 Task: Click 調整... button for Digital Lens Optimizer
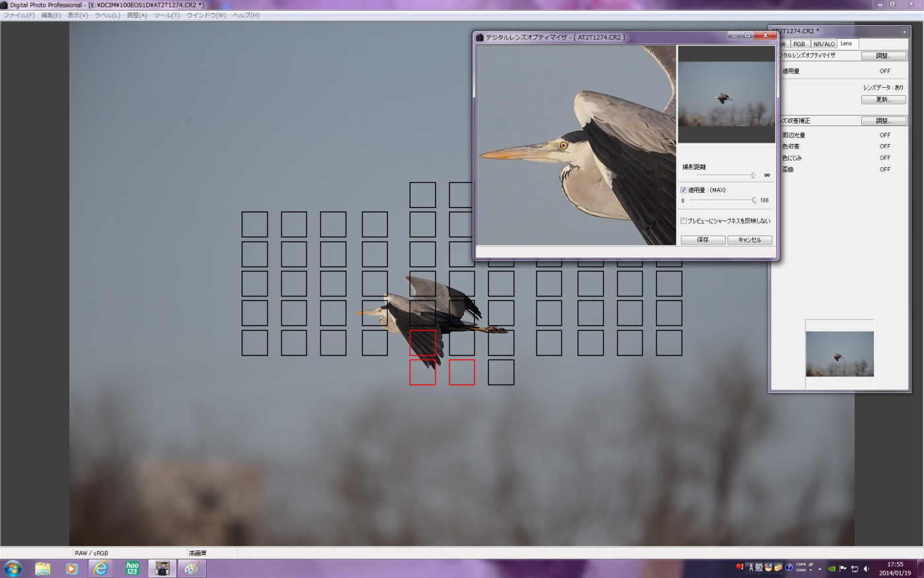click(x=883, y=56)
